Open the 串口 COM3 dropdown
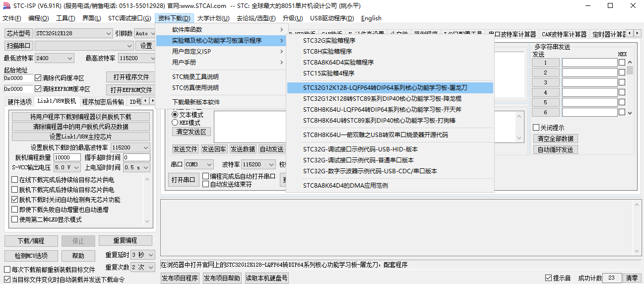Image resolution: width=644 pixels, height=284 pixels. 198,164
